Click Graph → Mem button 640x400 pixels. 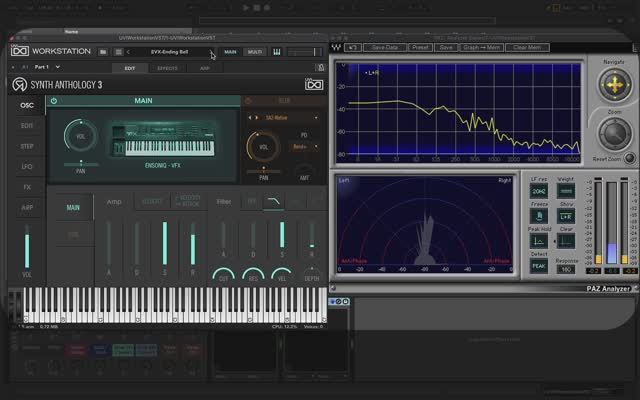click(x=481, y=47)
